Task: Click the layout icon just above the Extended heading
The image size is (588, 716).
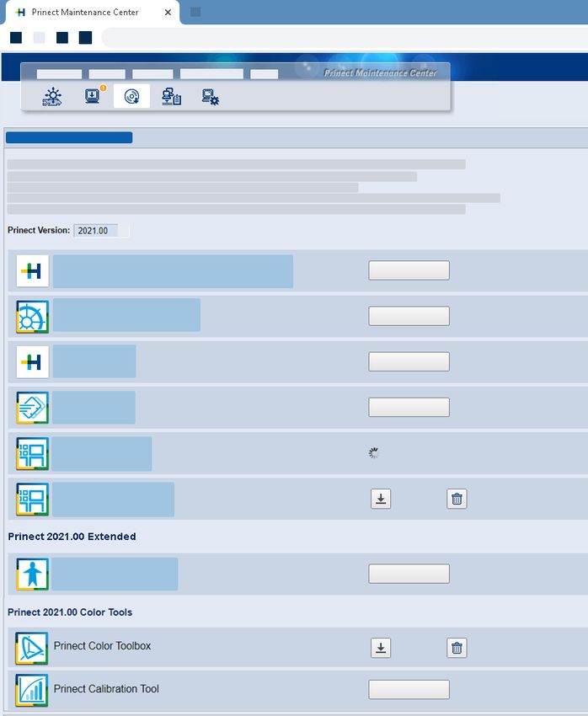Action: click(x=32, y=500)
